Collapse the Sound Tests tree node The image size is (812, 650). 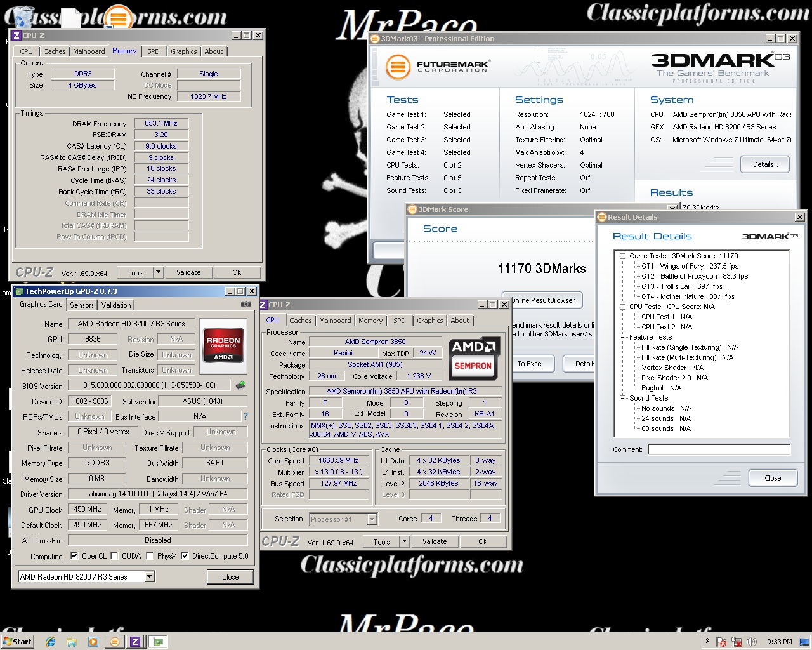click(x=623, y=398)
